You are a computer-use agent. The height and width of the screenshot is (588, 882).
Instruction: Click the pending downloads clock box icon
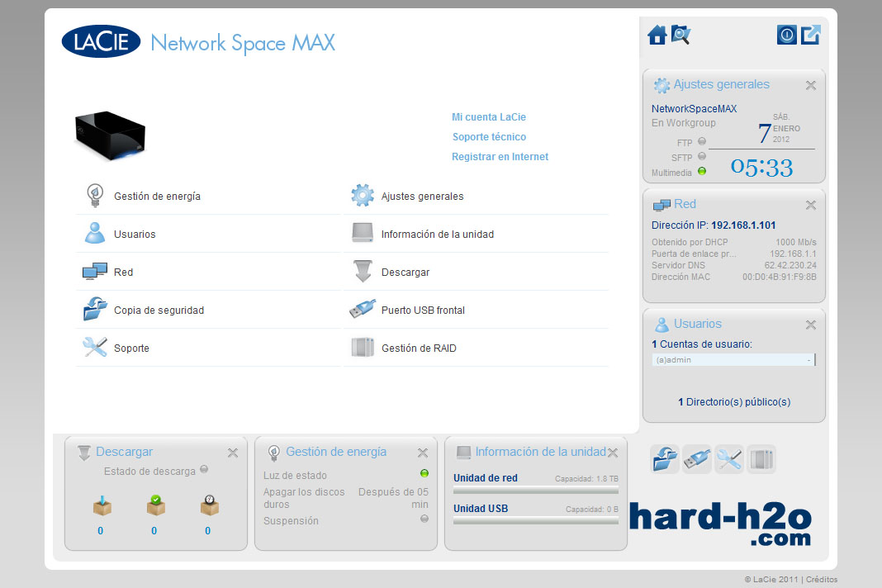(209, 506)
